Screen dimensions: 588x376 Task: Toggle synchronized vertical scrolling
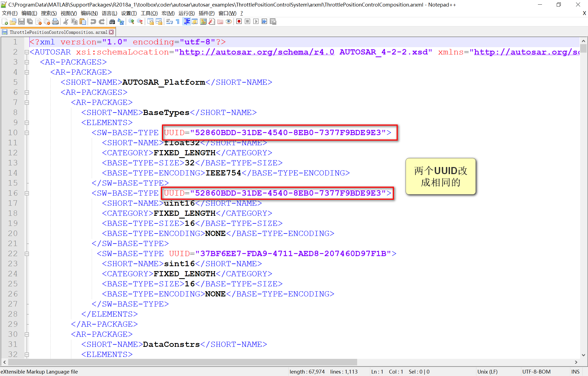[x=150, y=22]
